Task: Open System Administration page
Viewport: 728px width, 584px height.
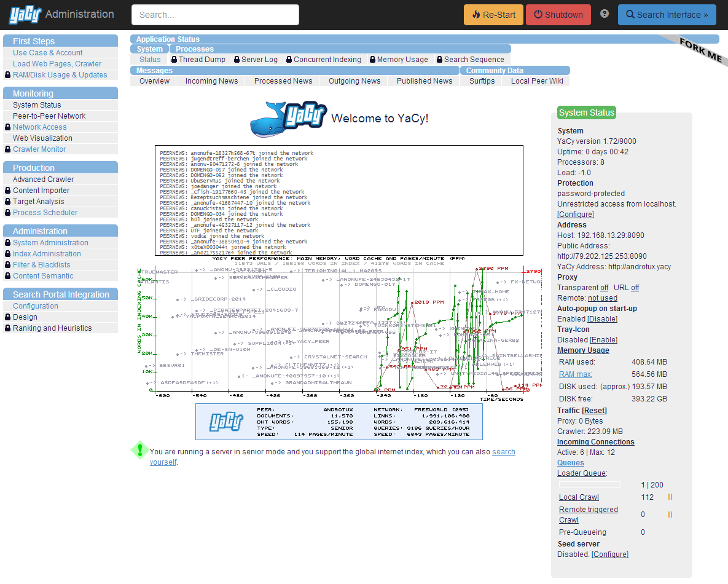Action: click(50, 243)
